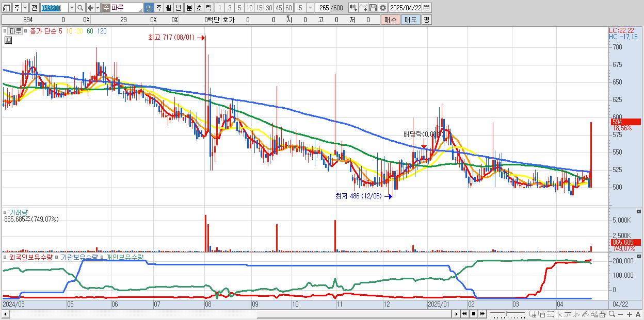Click the stock code field 043200
Image resolution: width=644 pixels, height=320 pixels.
(54, 8)
